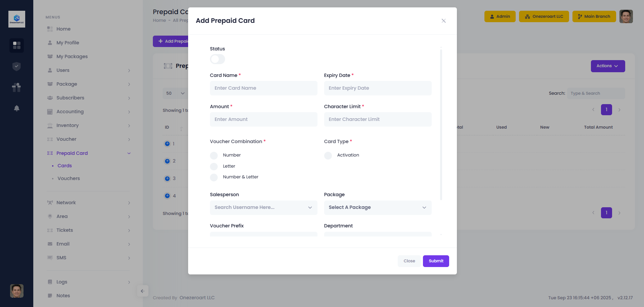Select the Number voucher combination radio

click(214, 156)
